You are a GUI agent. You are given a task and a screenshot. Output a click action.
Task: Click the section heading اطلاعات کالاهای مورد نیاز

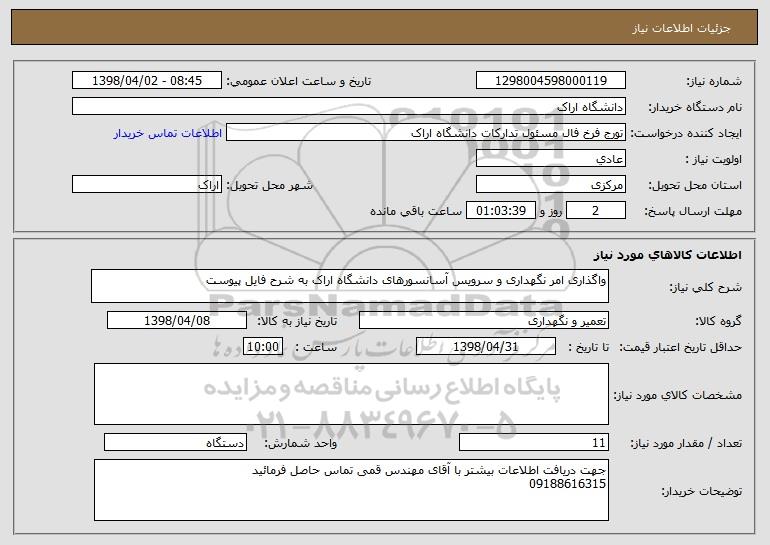tap(667, 255)
